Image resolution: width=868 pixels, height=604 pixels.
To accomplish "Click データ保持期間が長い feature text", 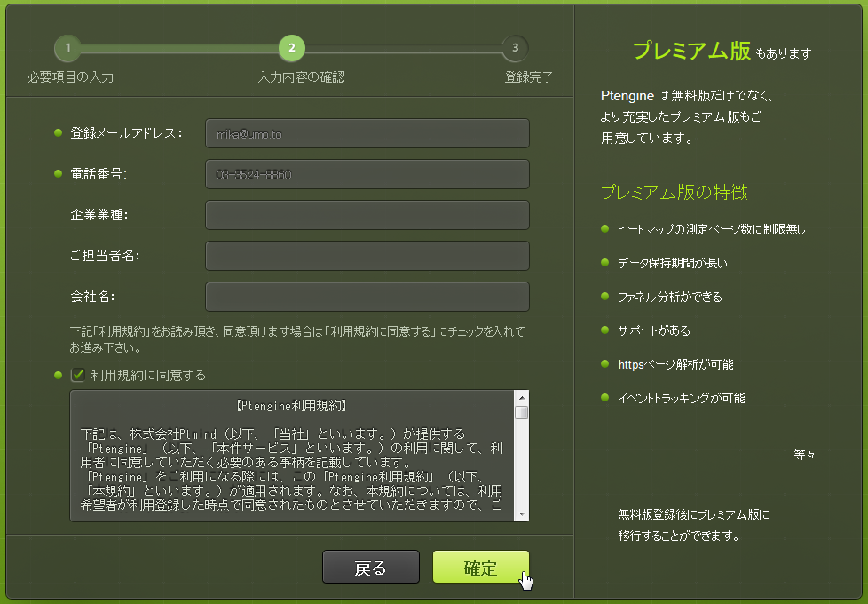I will coord(673,263).
